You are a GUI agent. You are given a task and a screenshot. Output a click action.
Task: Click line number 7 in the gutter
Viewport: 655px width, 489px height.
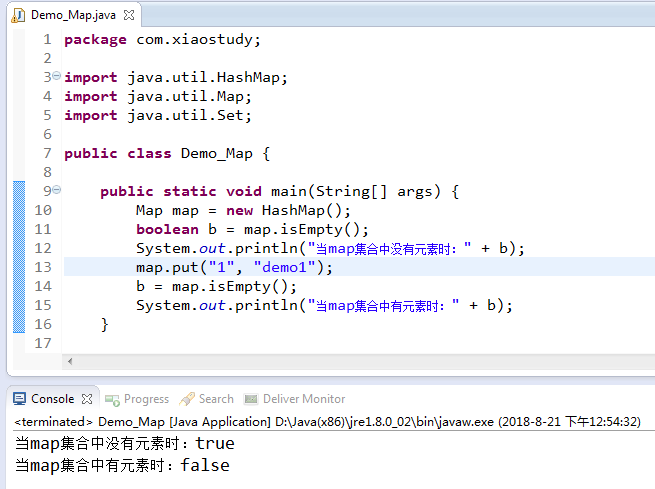pyautogui.click(x=47, y=153)
